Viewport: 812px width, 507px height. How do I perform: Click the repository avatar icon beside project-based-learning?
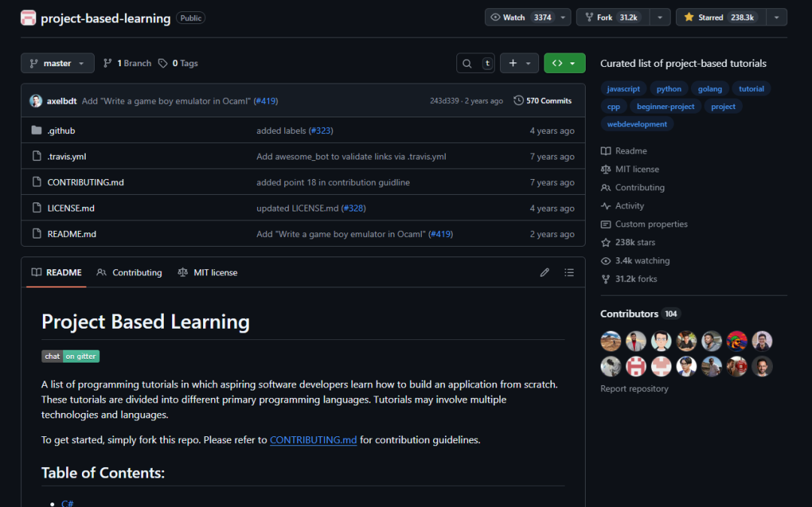pos(28,18)
